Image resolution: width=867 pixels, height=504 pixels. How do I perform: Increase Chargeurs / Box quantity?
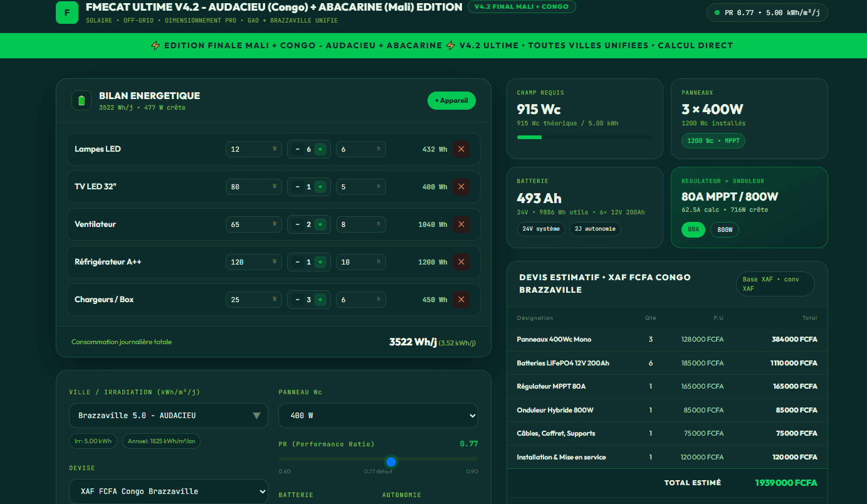tap(320, 300)
